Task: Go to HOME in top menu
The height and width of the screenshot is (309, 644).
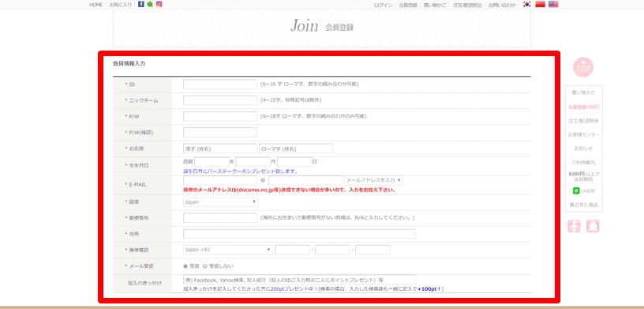Action: coord(95,5)
